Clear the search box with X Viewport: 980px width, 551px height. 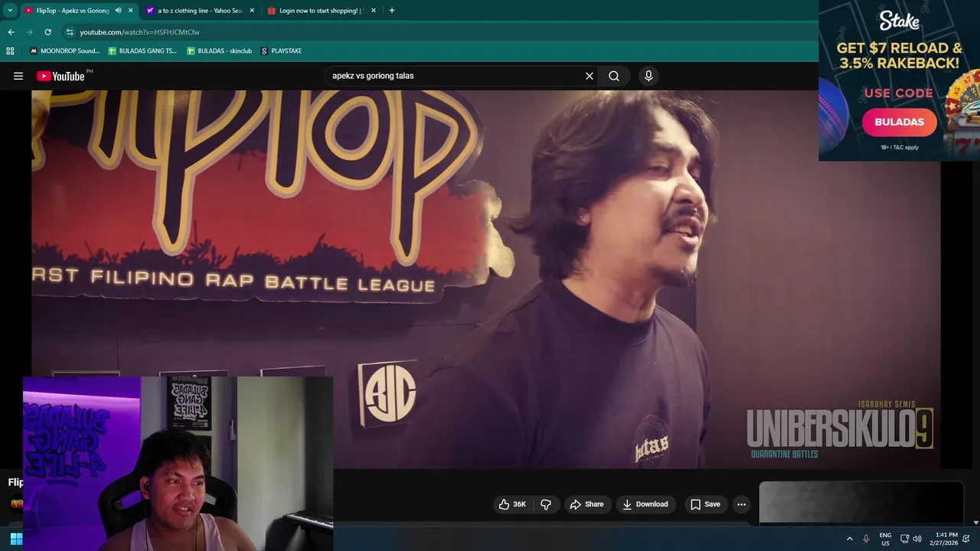click(590, 76)
